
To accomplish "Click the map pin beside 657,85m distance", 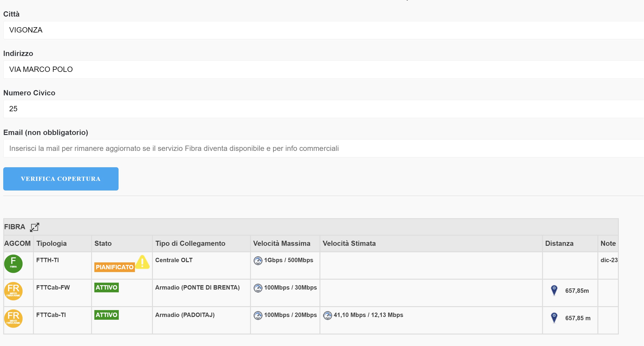I will pos(554,290).
